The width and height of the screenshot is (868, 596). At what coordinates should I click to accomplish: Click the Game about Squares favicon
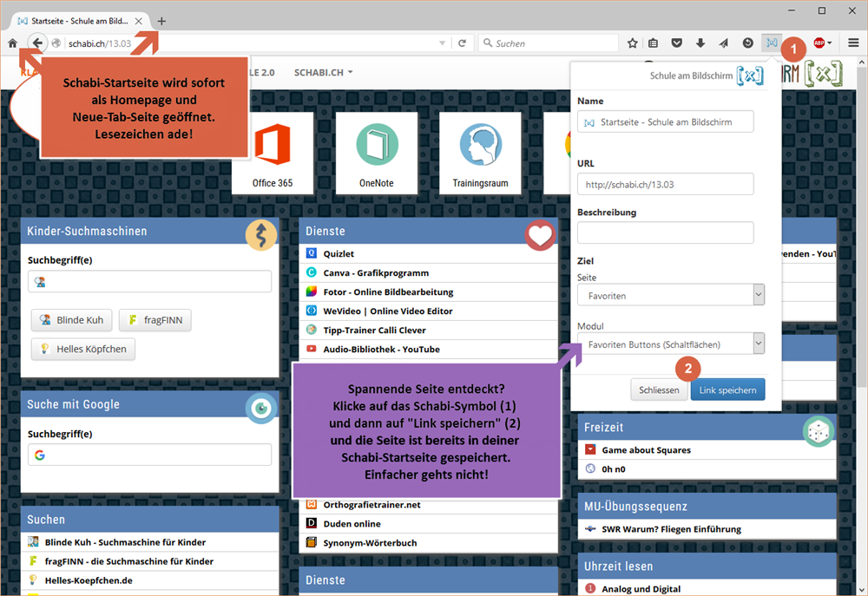point(590,449)
